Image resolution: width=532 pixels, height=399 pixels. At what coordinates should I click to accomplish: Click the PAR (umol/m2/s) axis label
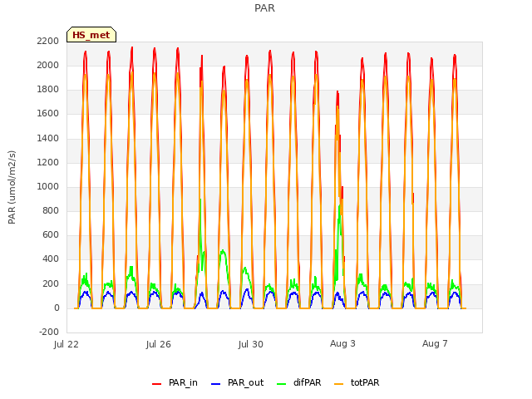(x=12, y=187)
